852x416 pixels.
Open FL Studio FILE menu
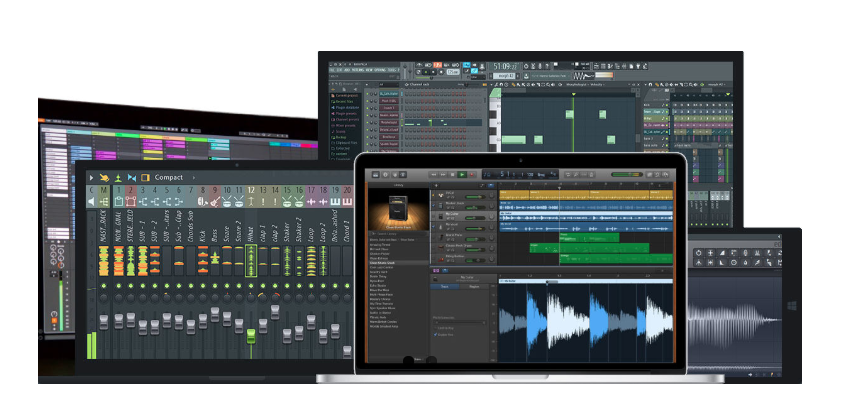332,71
